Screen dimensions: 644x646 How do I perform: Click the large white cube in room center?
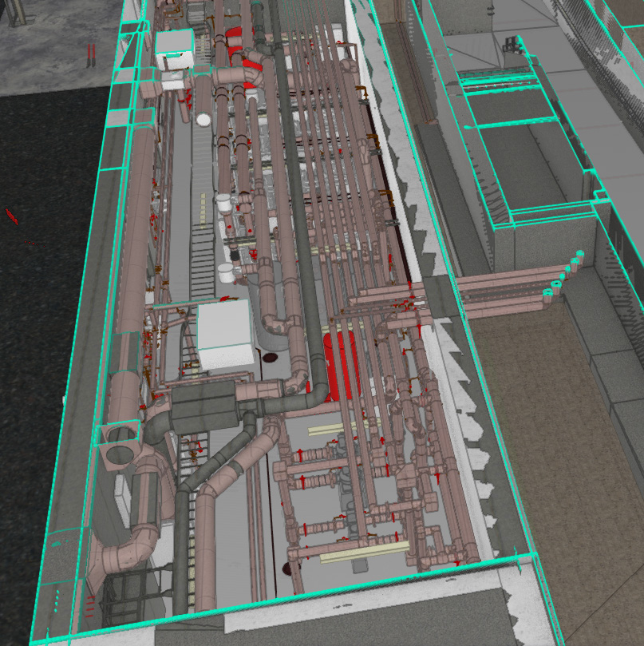coord(225,334)
